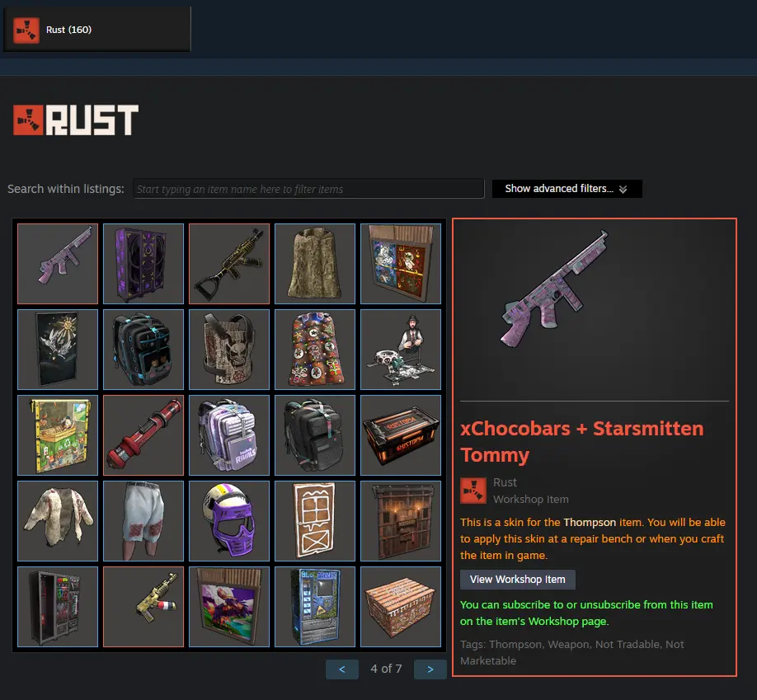Select the yellow toy gun skin
The height and width of the screenshot is (700, 757).
tap(143, 607)
